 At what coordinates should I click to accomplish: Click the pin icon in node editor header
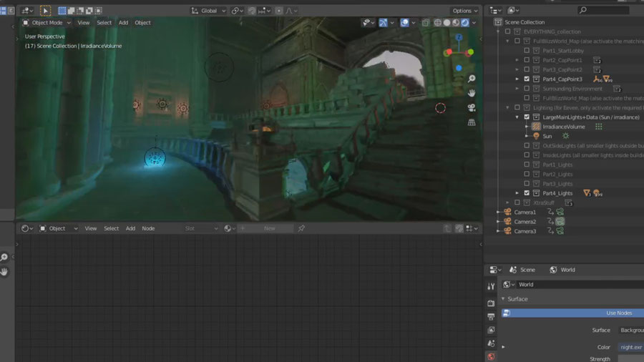(x=301, y=228)
